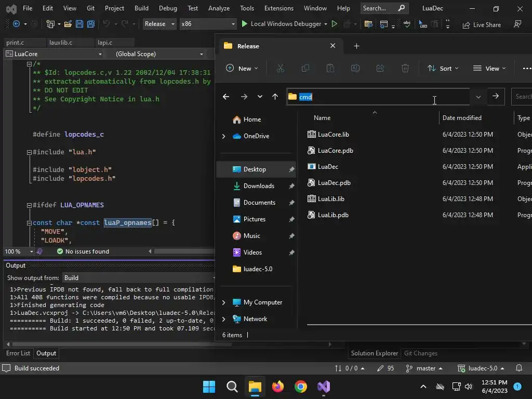Click the master branch indicator
The width and height of the screenshot is (532, 399).
[424, 368]
